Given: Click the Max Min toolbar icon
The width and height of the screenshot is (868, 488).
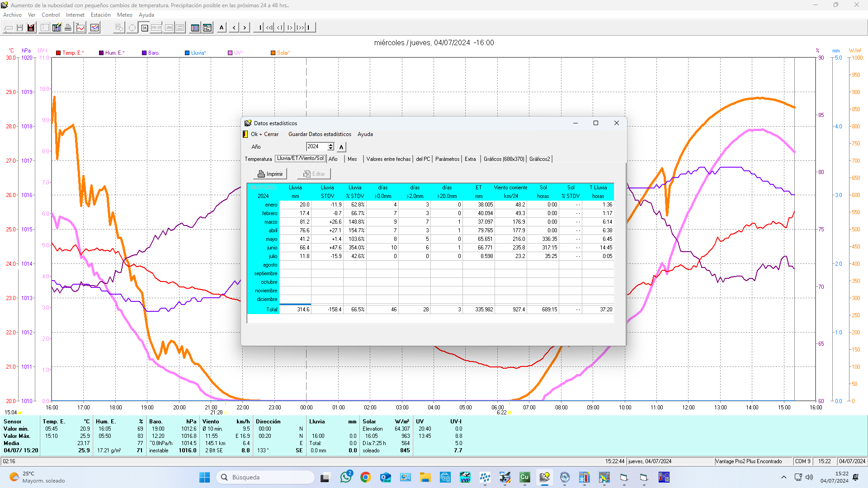Looking at the screenshot, I should pyautogui.click(x=207, y=28).
